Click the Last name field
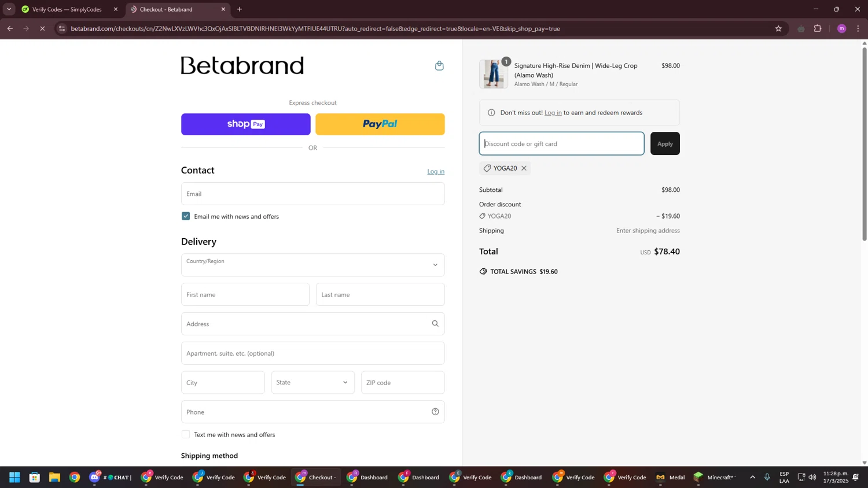Viewport: 868px width, 488px height. coord(380,294)
